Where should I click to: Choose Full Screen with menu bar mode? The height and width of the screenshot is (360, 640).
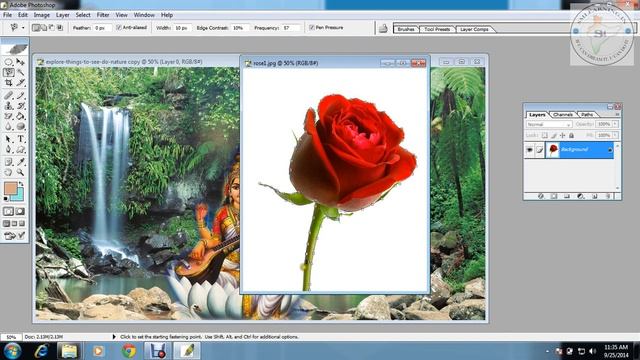14,224
